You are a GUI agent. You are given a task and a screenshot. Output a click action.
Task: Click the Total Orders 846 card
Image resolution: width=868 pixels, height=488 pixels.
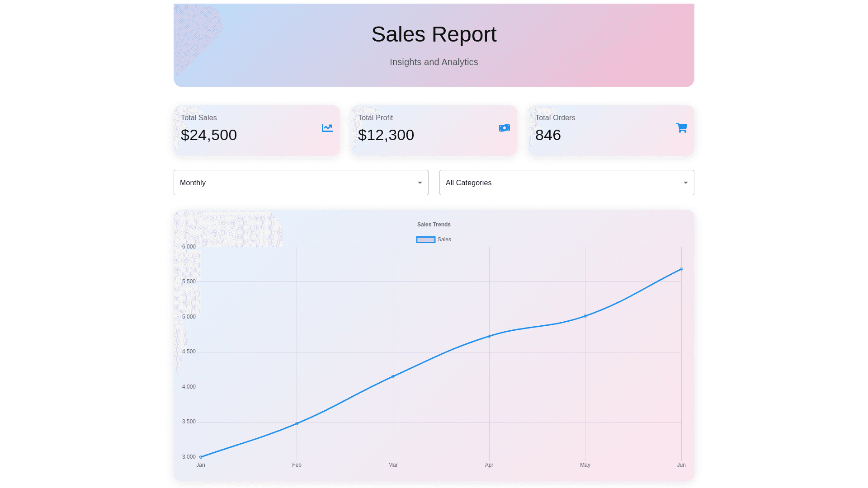[611, 131]
